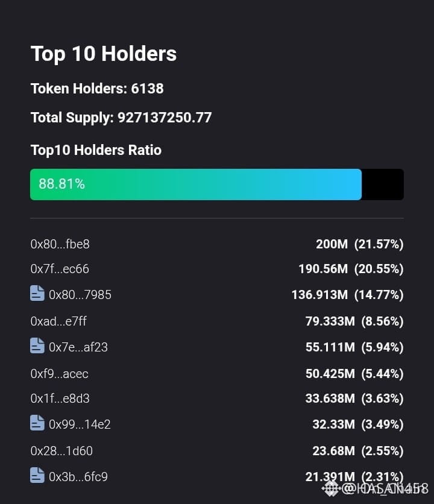Viewport: 434px width, 504px height.
Task: Open holder address 0x1f...e8d3
Action: coord(60,398)
